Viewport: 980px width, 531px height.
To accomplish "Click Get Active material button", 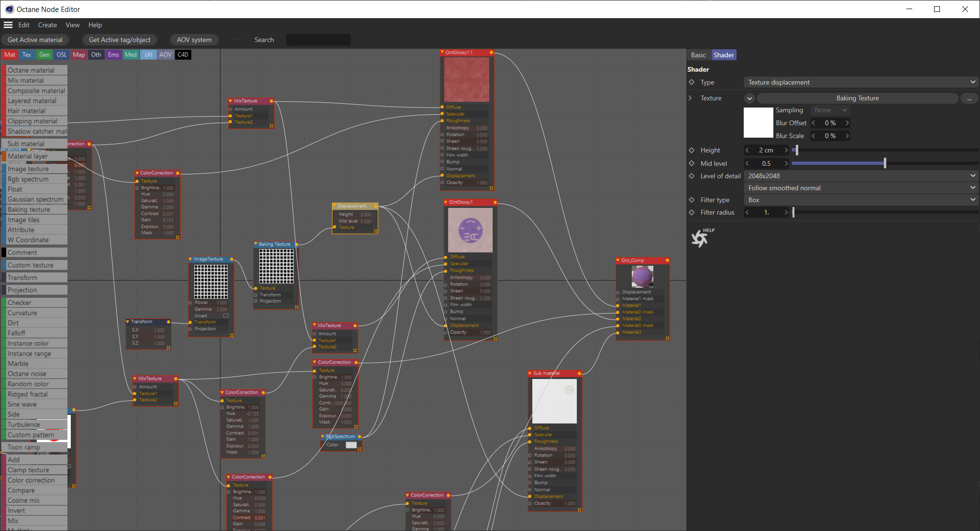I will point(35,40).
